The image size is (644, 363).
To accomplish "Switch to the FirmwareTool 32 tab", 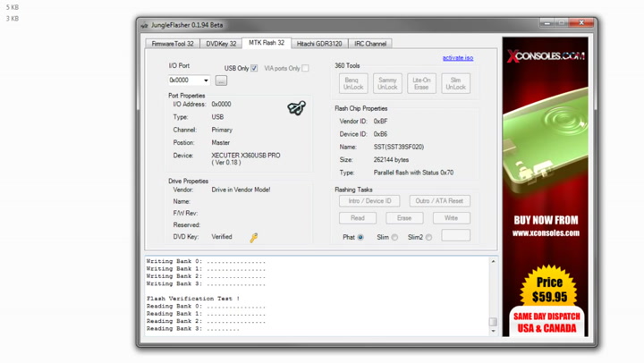I will (173, 43).
